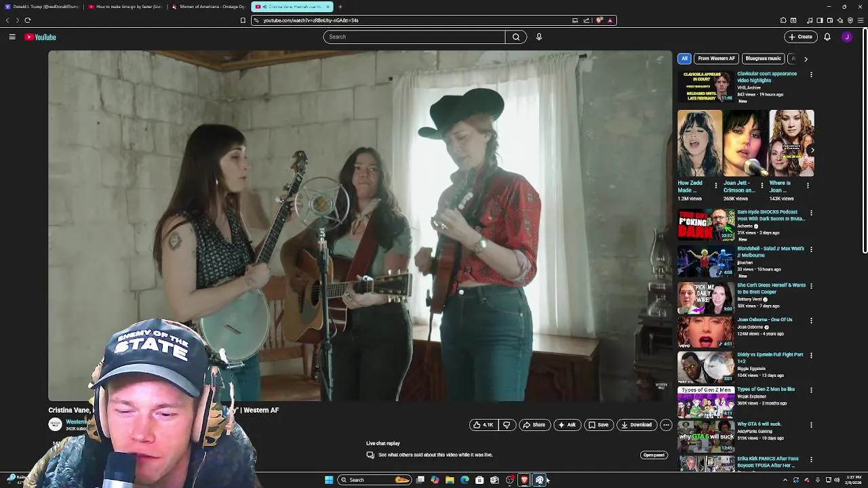This screenshot has height=488, width=868.
Task: Click the Joan Osborne - One Of Us thumbnail
Action: 705,332
